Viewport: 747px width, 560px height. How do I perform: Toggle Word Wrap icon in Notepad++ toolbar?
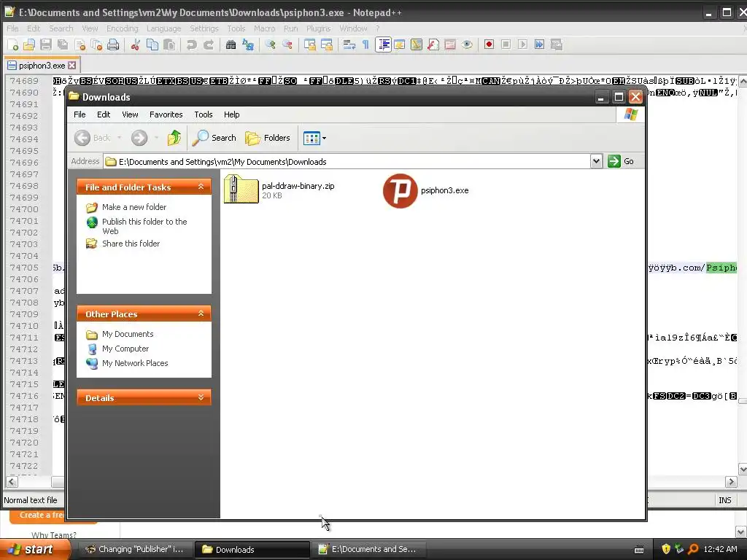click(x=349, y=44)
